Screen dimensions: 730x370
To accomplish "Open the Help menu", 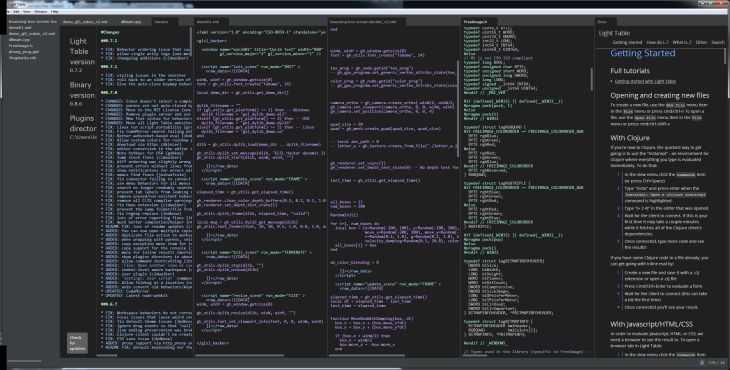I will click(x=54, y=12).
